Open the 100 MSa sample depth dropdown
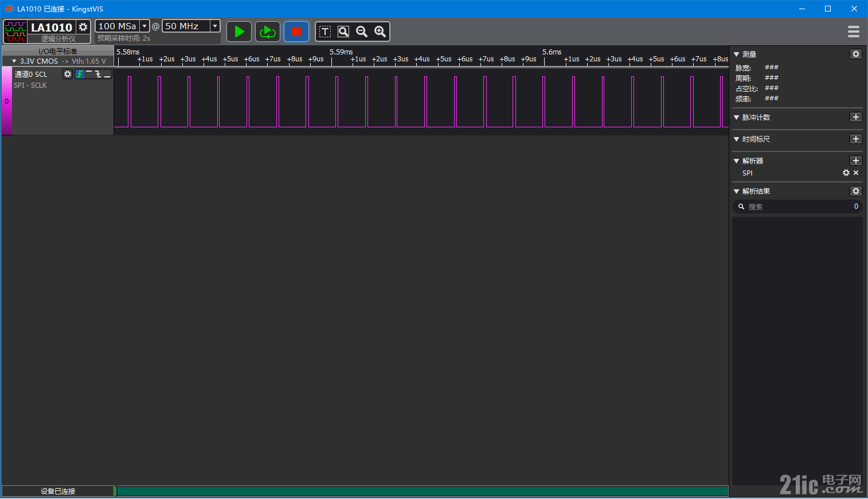 144,26
